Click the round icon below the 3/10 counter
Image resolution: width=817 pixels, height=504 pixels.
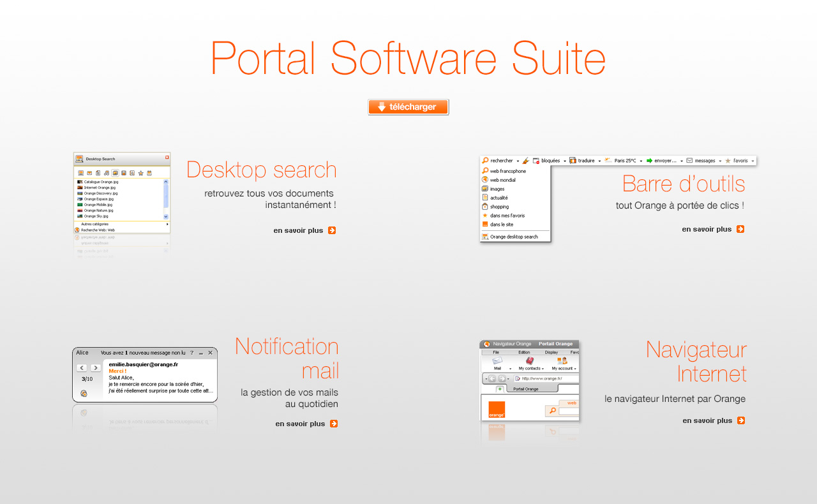[x=84, y=394]
